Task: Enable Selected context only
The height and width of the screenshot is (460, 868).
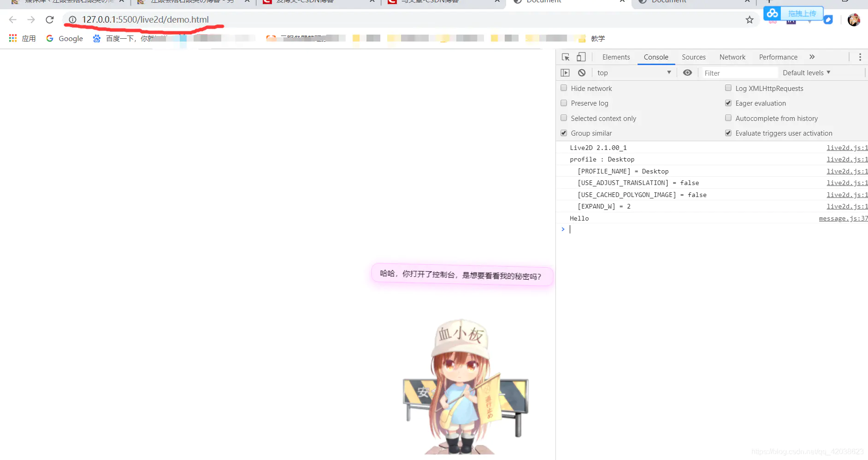Action: click(564, 118)
